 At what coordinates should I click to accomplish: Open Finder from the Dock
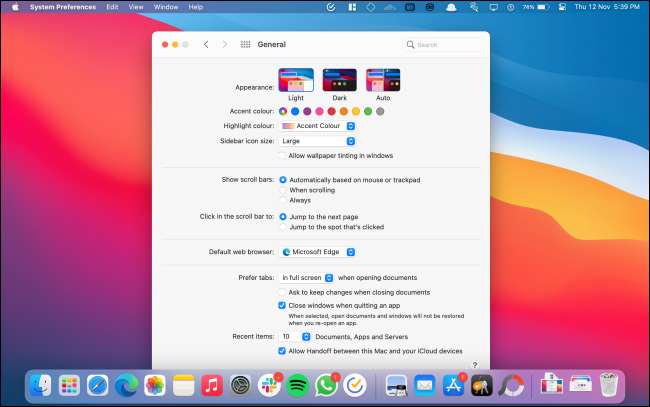point(41,385)
